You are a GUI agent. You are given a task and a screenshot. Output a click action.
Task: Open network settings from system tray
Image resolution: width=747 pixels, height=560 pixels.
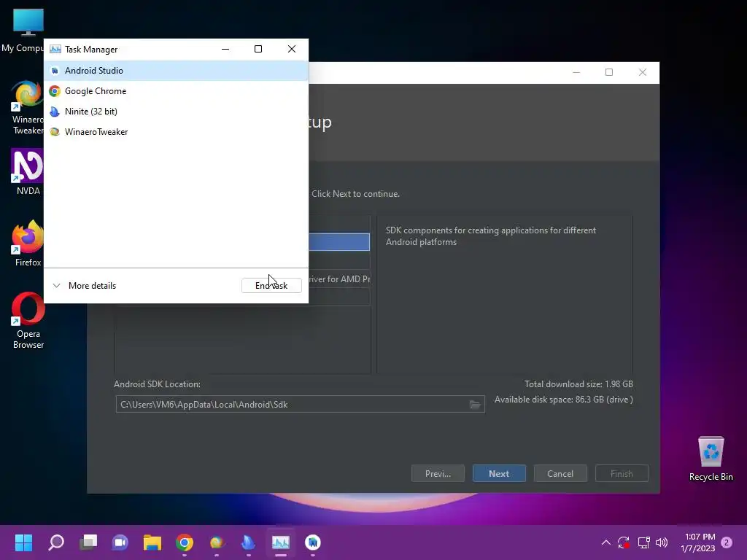point(643,542)
